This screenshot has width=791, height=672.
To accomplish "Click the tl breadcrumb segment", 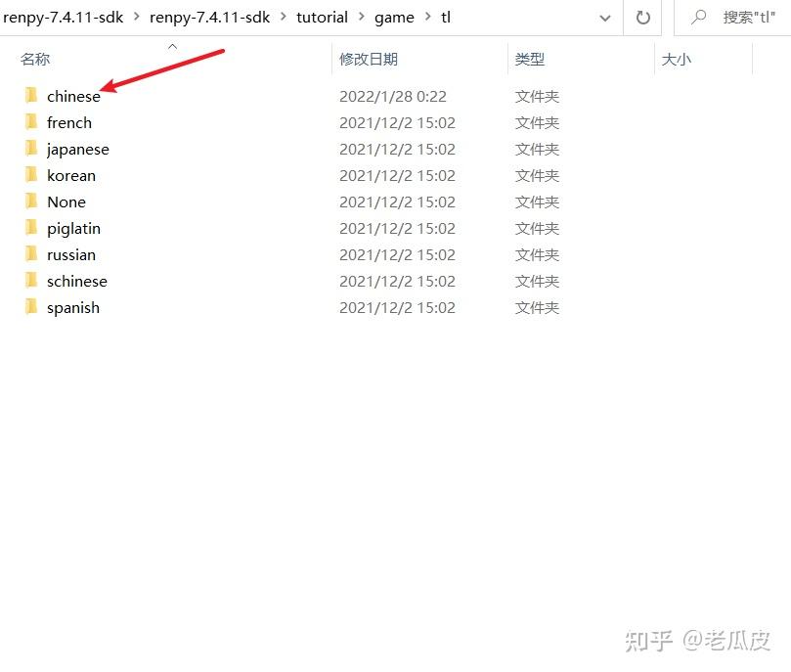I will tap(446, 17).
